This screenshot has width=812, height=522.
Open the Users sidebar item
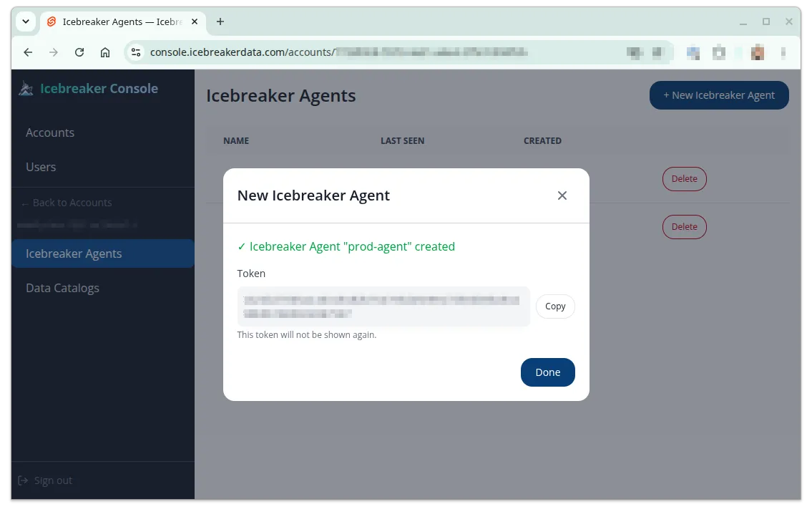(41, 167)
